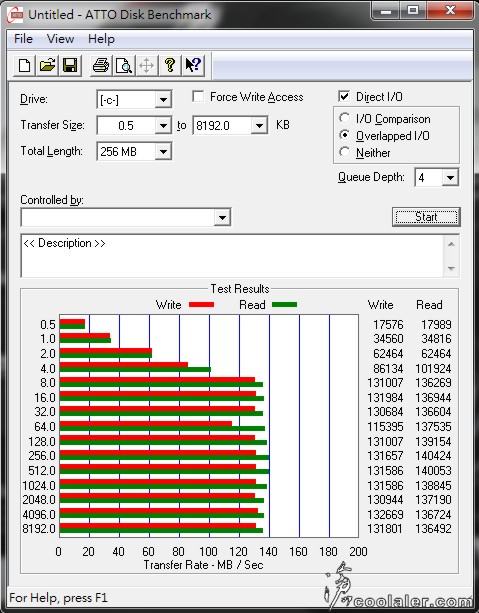Open Print Preview toolbar icon
479x613 pixels.
[x=124, y=65]
